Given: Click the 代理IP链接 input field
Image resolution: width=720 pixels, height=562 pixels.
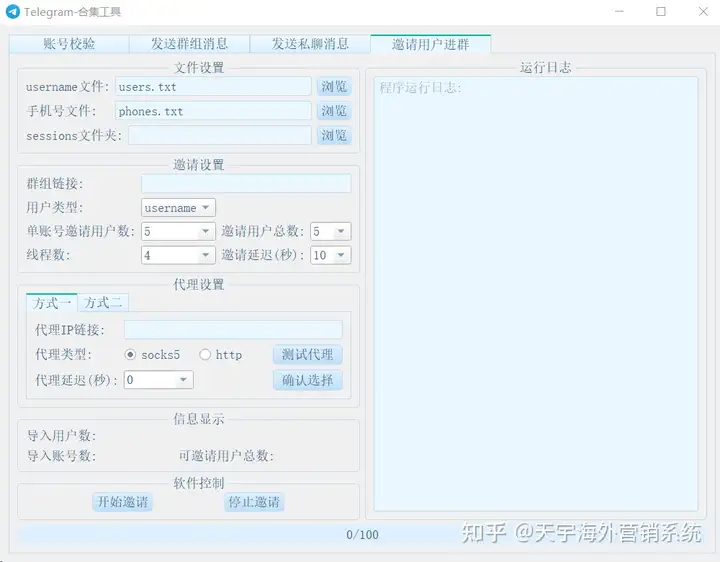Looking at the screenshot, I should point(233,330).
